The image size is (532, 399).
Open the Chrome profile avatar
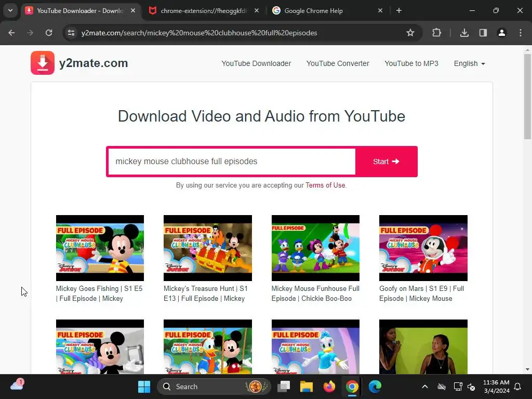coord(501,33)
